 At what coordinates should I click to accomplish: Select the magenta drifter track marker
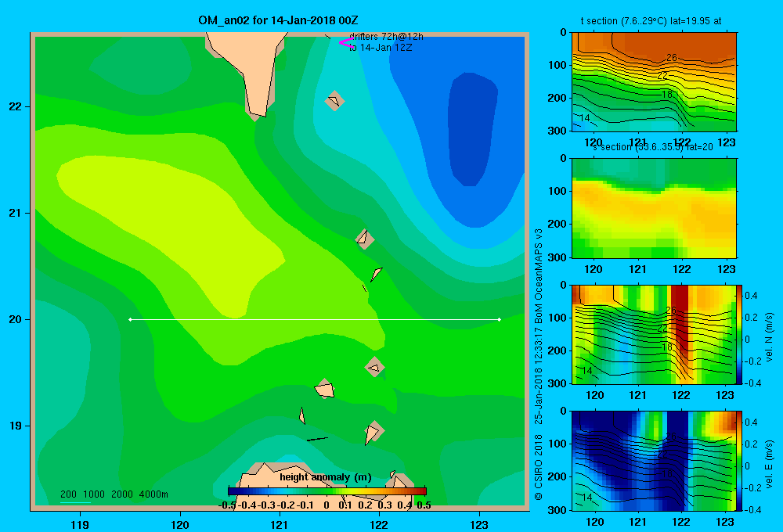point(345,43)
